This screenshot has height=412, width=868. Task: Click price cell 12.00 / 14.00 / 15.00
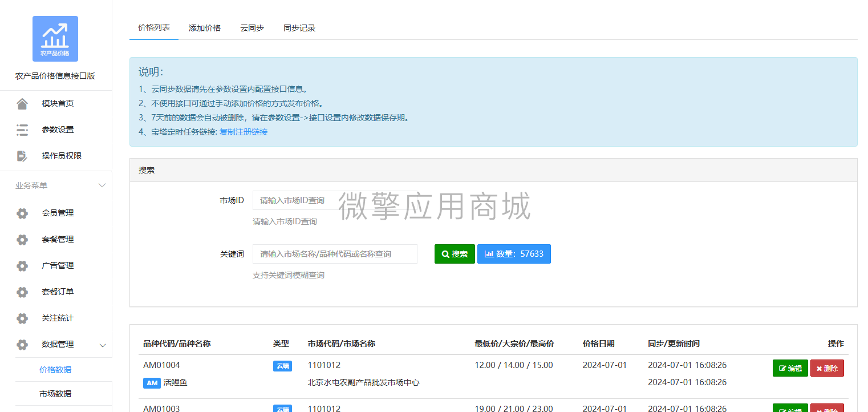point(514,365)
